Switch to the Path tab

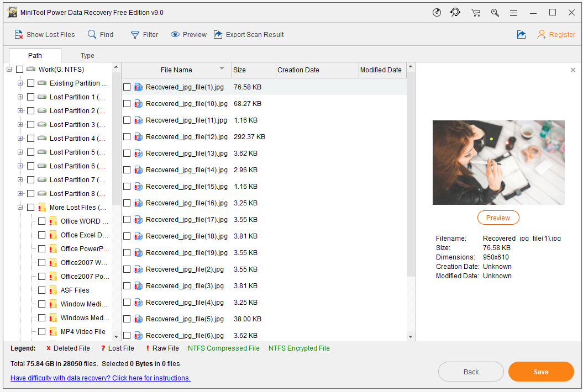click(35, 55)
